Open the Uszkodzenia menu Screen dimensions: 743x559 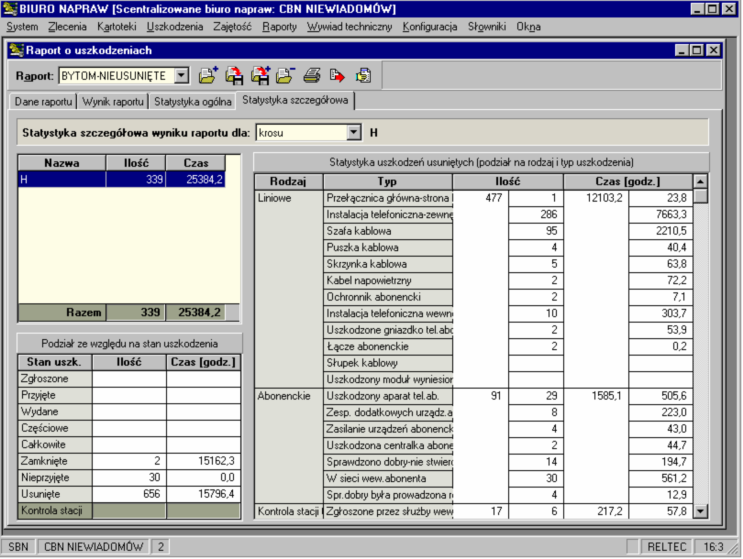175,27
